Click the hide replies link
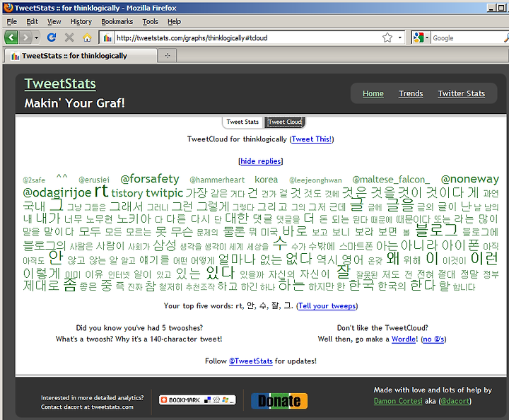This screenshot has height=420, width=509. (x=260, y=161)
